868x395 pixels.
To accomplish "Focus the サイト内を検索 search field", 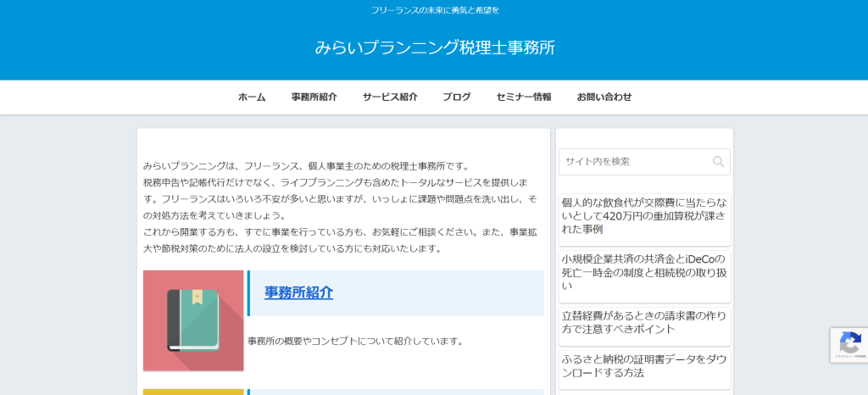I will [634, 162].
